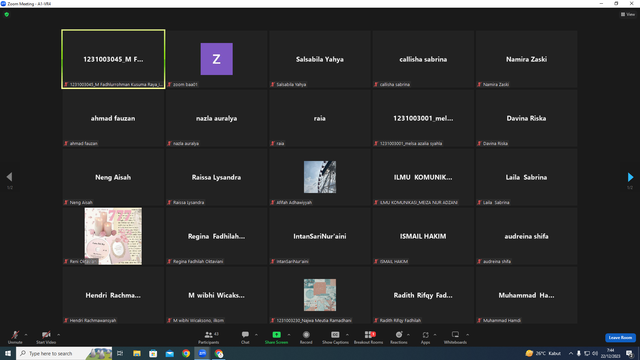Open the Chat panel
The width and height of the screenshot is (640, 360).
coord(245,337)
